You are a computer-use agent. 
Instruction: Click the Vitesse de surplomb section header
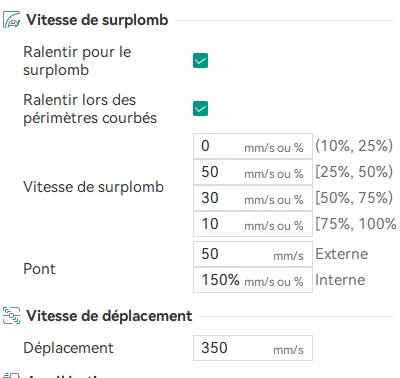(97, 20)
